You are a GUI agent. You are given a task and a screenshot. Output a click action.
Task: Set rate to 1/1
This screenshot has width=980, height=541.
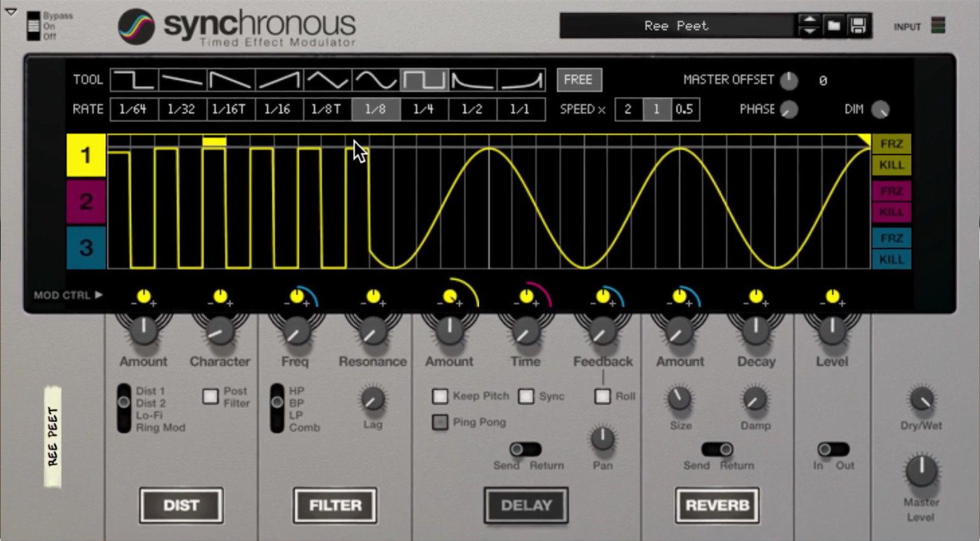521,109
